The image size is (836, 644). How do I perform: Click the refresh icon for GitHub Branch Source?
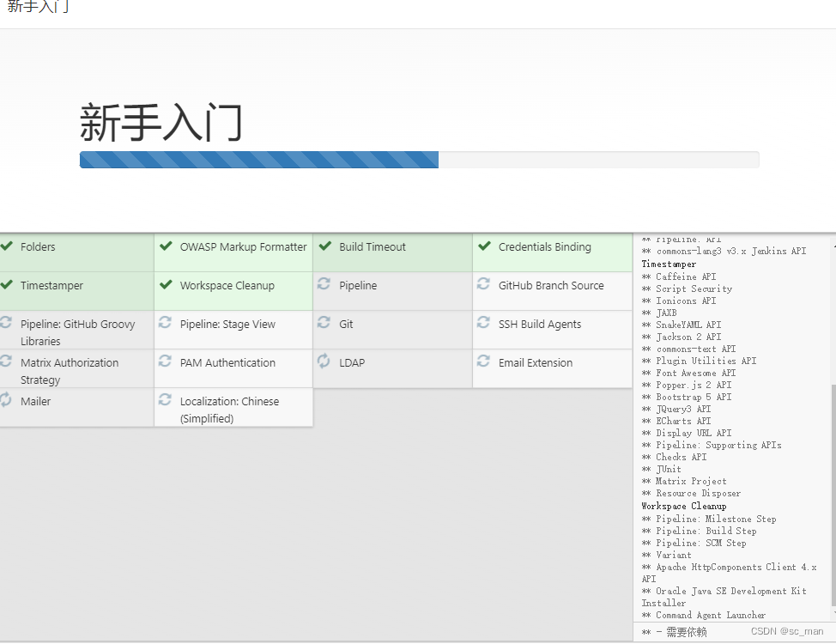click(x=483, y=284)
